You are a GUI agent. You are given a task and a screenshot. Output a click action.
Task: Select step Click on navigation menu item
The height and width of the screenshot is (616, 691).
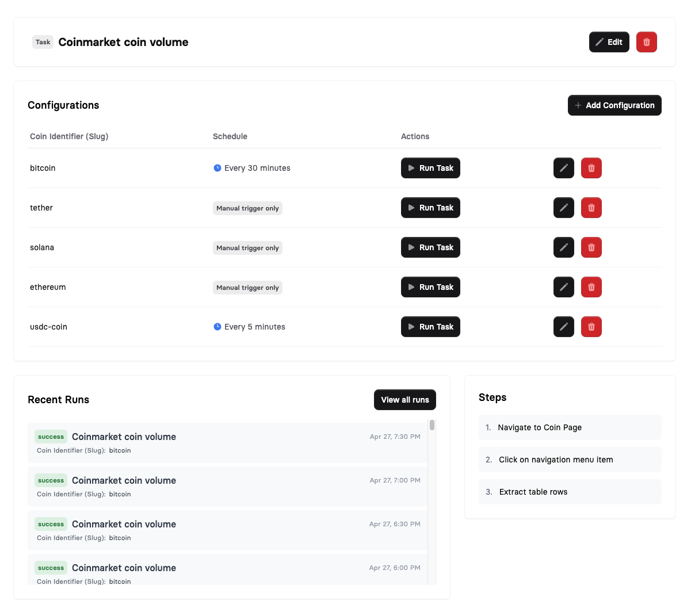click(x=570, y=460)
